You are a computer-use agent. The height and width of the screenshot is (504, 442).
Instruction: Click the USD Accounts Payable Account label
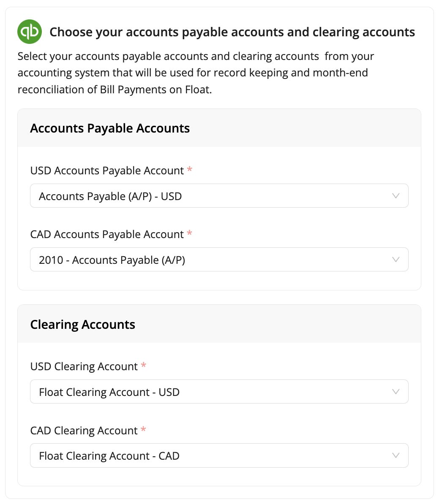107,171
